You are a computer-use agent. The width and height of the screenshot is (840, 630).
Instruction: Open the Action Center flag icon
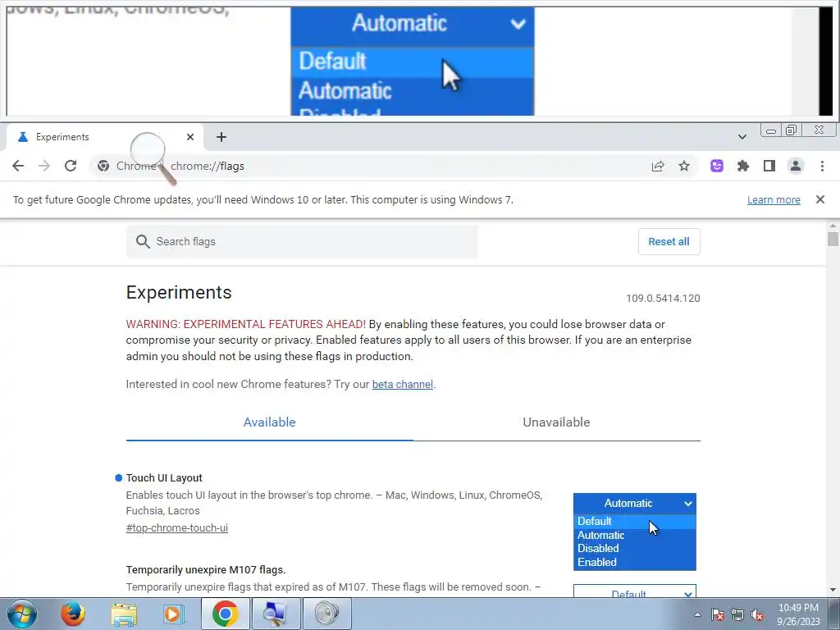718,614
